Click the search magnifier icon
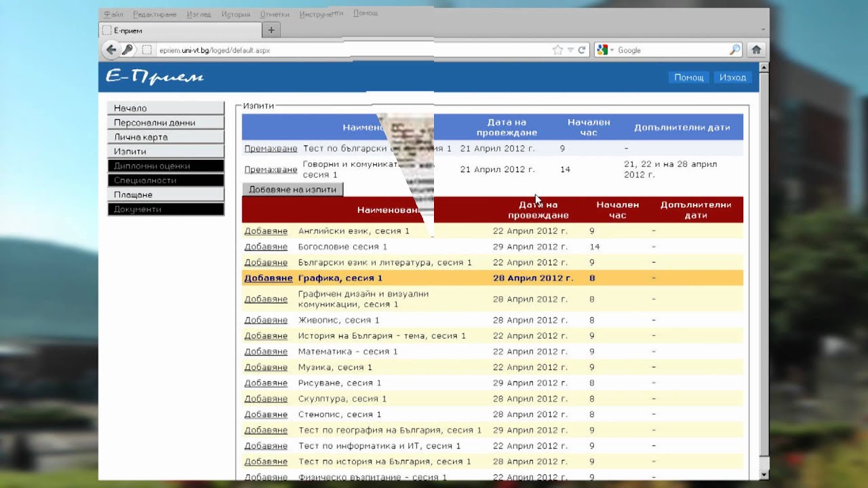 point(735,49)
